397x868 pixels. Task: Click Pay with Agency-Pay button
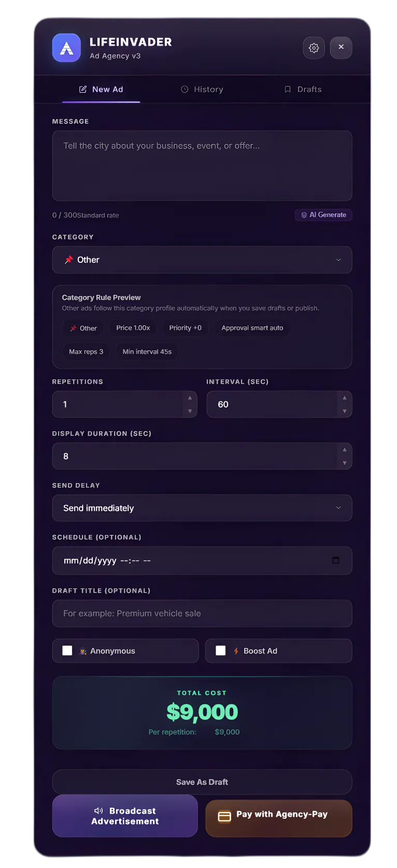click(279, 818)
